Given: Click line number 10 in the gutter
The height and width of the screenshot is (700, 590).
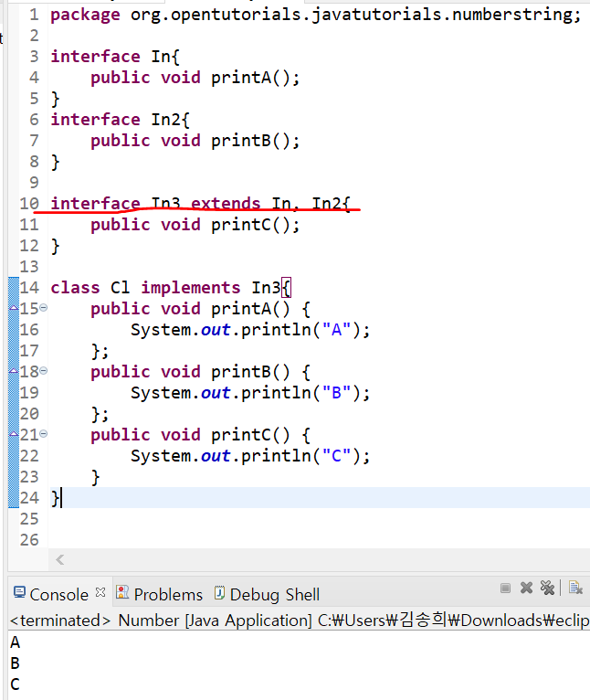Looking at the screenshot, I should (x=29, y=204).
